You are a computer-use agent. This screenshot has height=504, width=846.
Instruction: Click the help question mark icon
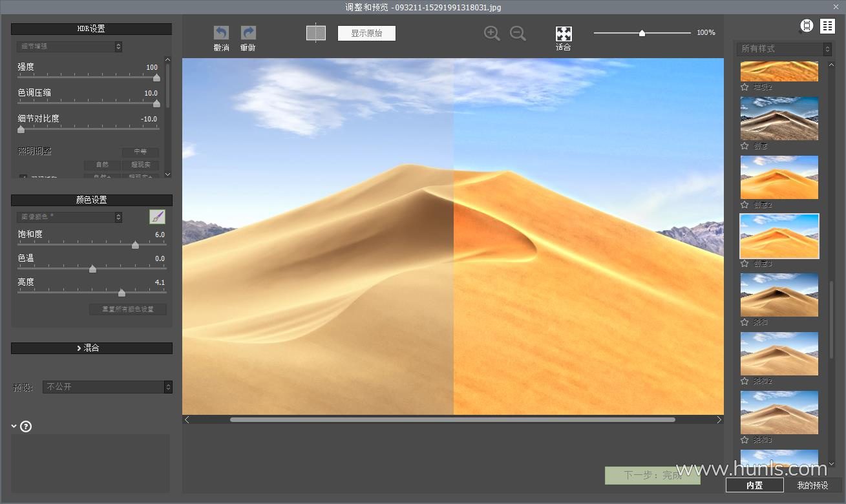click(x=26, y=426)
